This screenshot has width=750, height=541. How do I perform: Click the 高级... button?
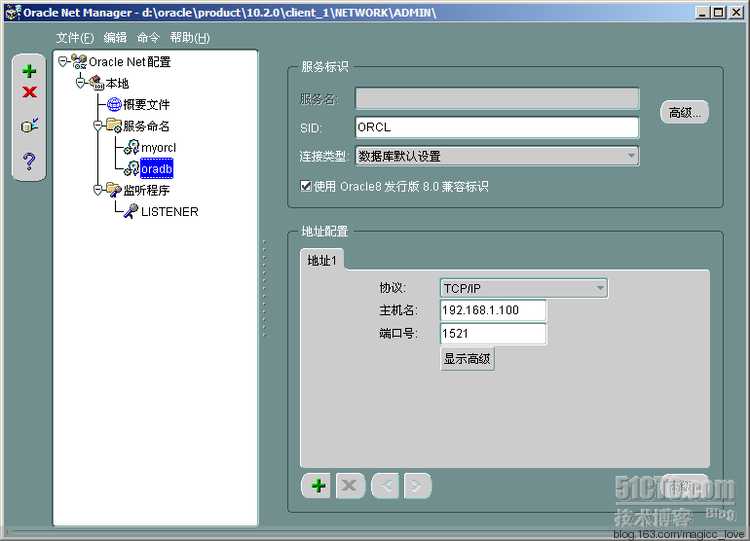point(684,112)
